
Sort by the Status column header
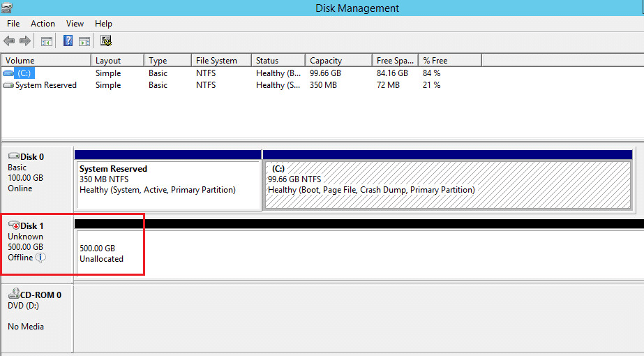(x=278, y=61)
